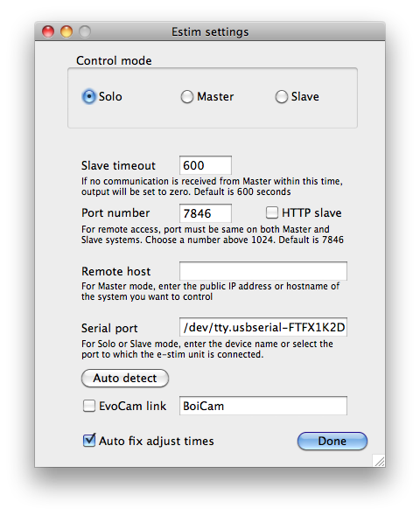Click the Remote host text field
This screenshot has height=515, width=420.
coord(263,271)
